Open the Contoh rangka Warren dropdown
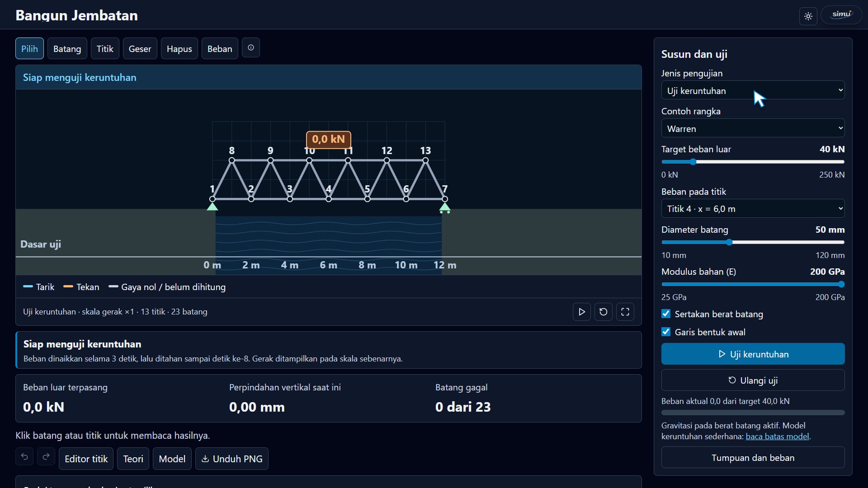 [753, 128]
